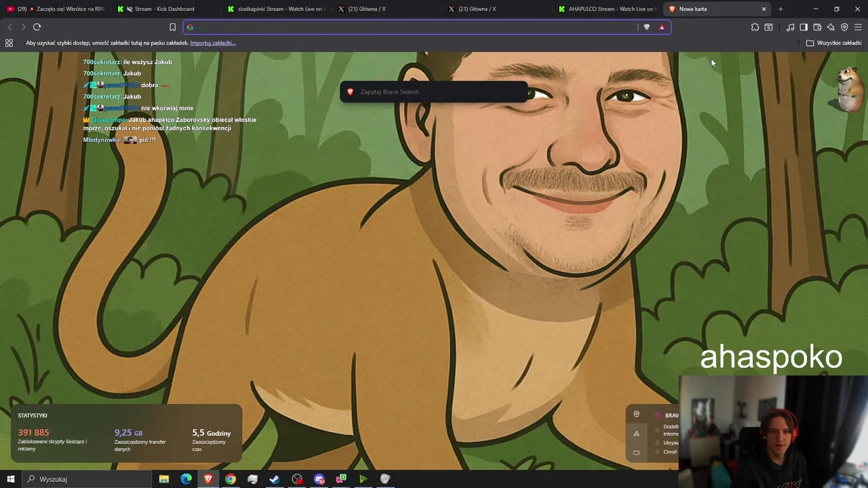Click the Importuj zakładki link
The image size is (868, 488).
pyautogui.click(x=212, y=43)
